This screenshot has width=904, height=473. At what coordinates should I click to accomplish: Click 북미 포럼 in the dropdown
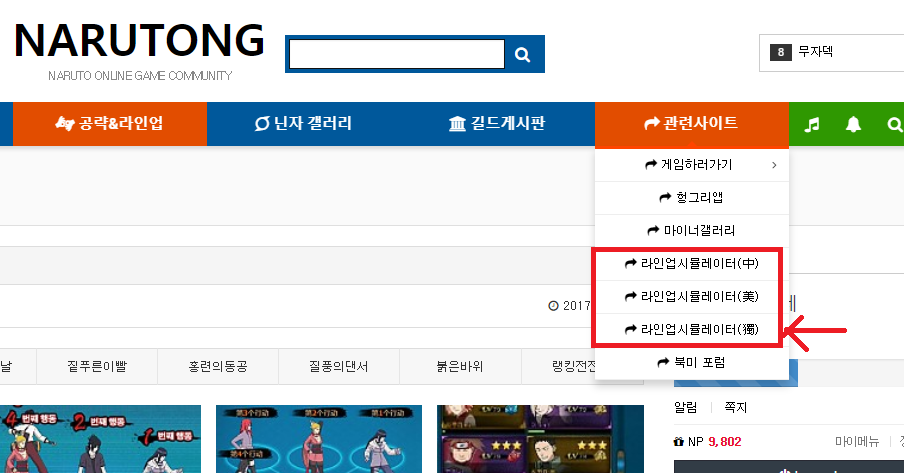[x=691, y=362]
